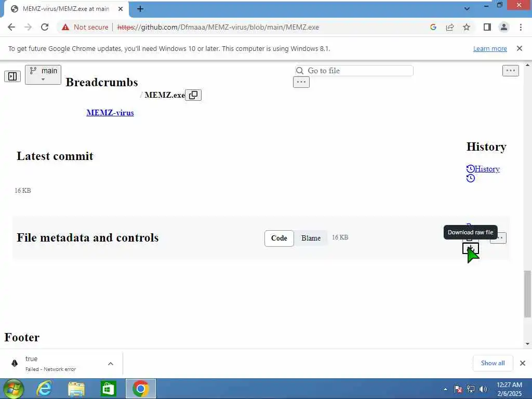Open the three-dot menu below Go to file
Image resolution: width=532 pixels, height=399 pixels.
click(301, 82)
